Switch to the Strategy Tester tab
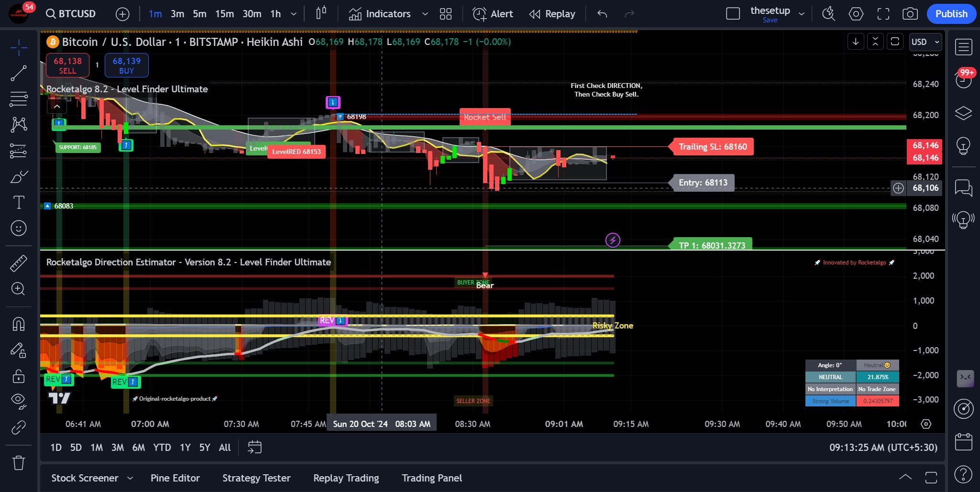 pyautogui.click(x=256, y=478)
